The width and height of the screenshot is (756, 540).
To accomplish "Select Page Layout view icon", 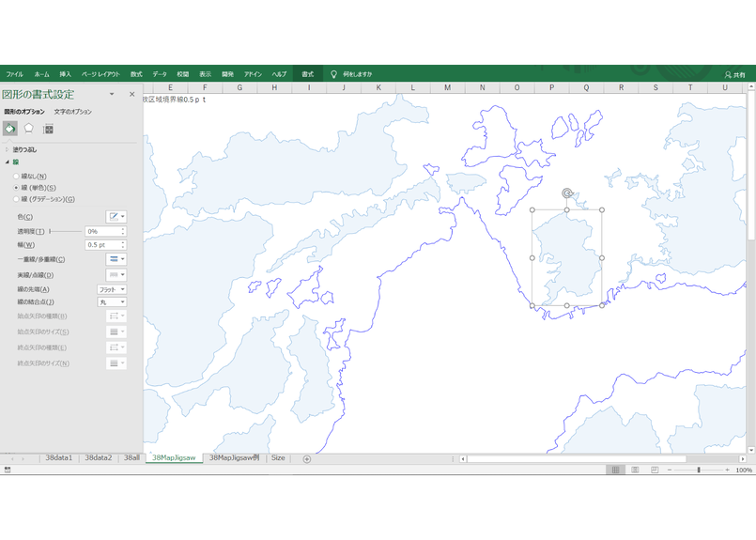I will click(x=635, y=470).
